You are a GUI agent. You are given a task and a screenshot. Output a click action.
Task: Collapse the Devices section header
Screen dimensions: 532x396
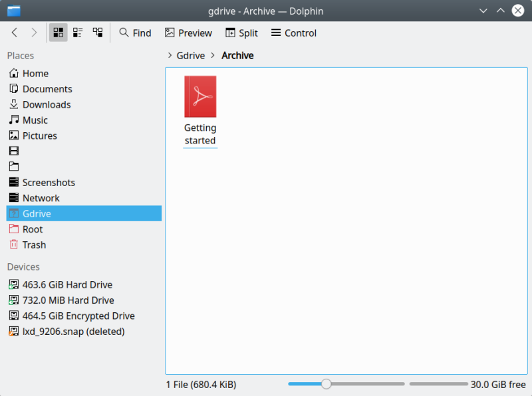point(23,266)
